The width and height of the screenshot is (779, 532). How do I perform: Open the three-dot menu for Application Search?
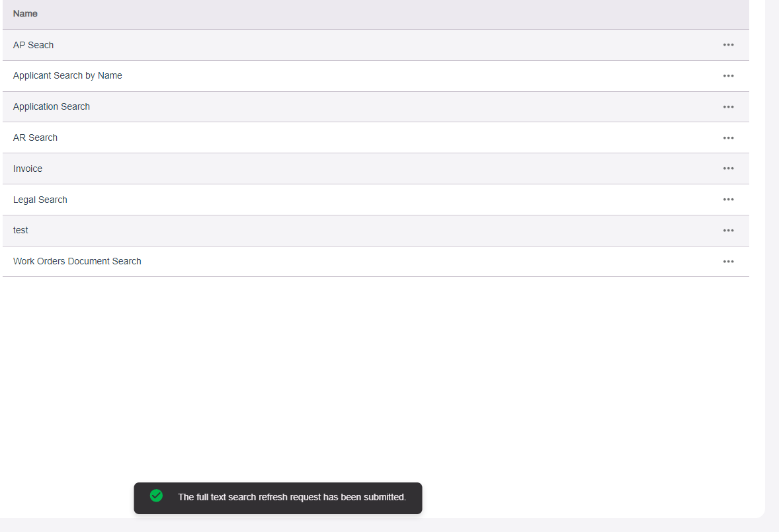tap(728, 106)
